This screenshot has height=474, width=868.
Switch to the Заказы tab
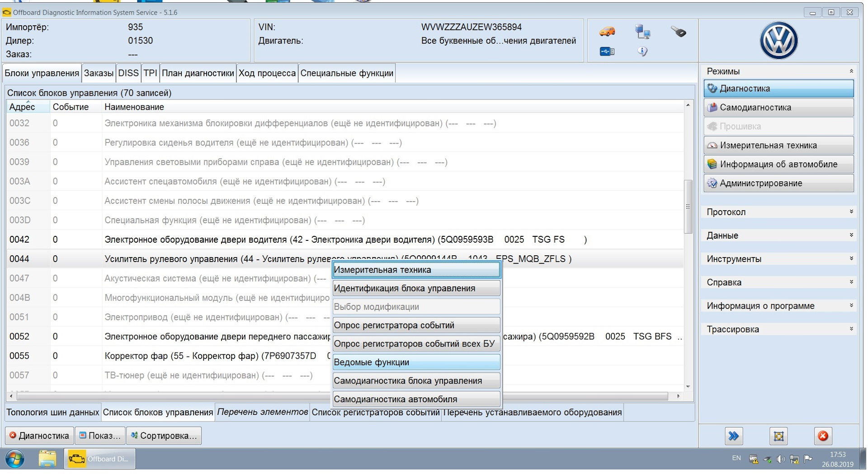99,73
